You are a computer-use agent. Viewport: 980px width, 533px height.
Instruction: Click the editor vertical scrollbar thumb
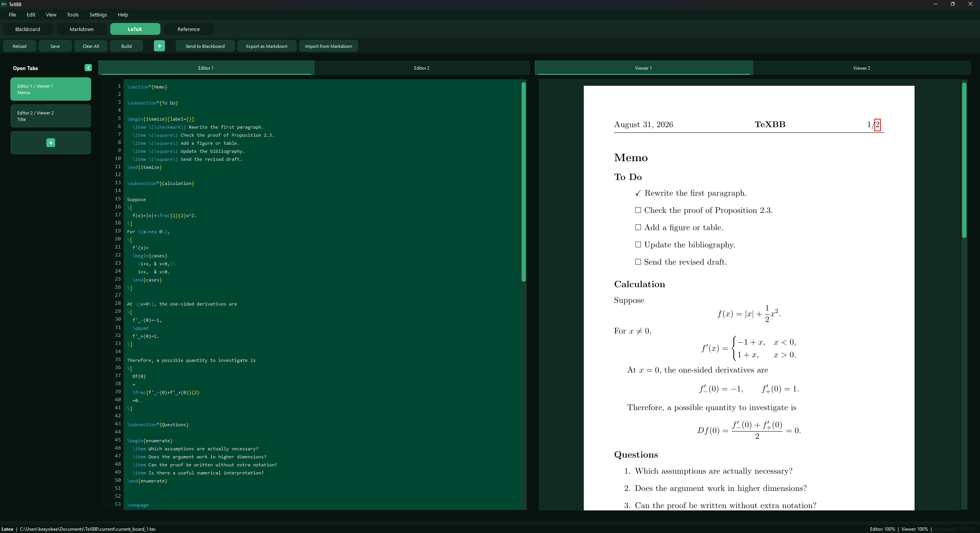click(523, 182)
